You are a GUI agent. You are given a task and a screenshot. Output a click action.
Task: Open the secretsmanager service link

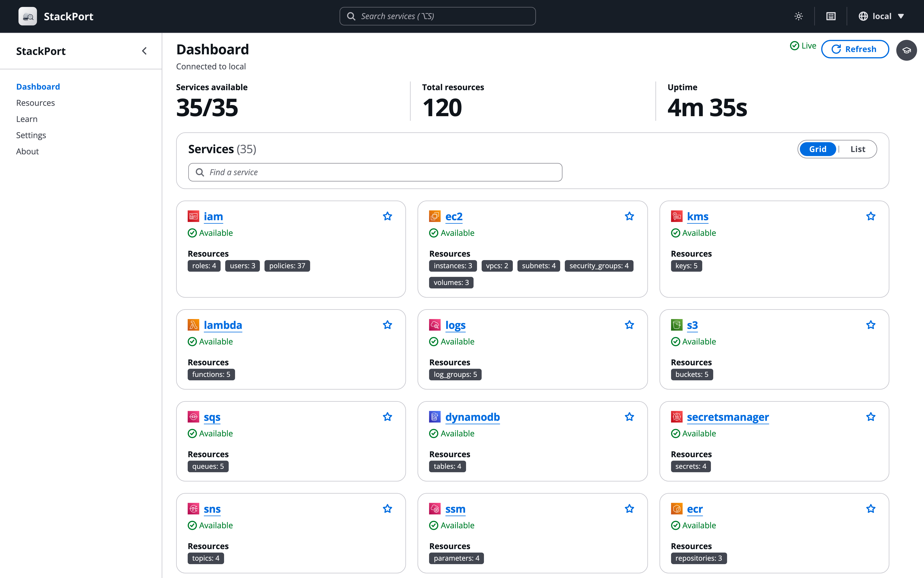pyautogui.click(x=728, y=417)
